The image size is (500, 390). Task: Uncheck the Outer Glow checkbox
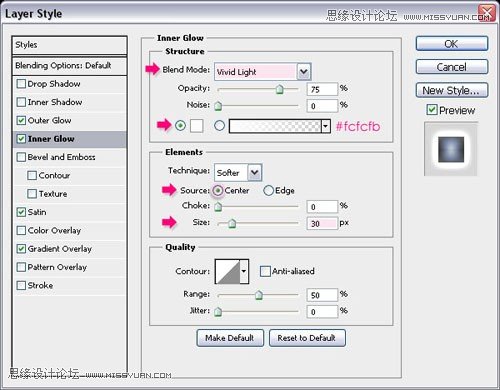pyautogui.click(x=21, y=120)
